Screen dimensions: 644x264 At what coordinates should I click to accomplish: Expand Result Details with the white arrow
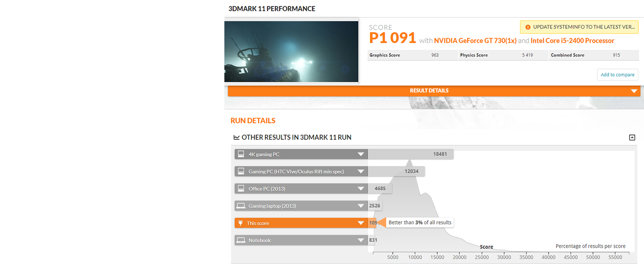634,91
